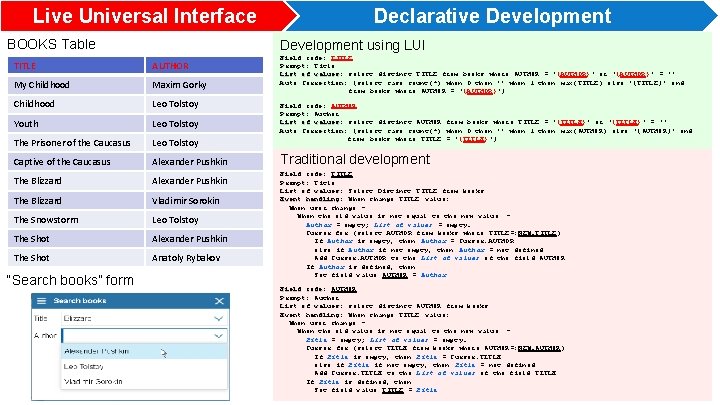Click the "Search books" form heading
720x405 pixels.
(70, 280)
